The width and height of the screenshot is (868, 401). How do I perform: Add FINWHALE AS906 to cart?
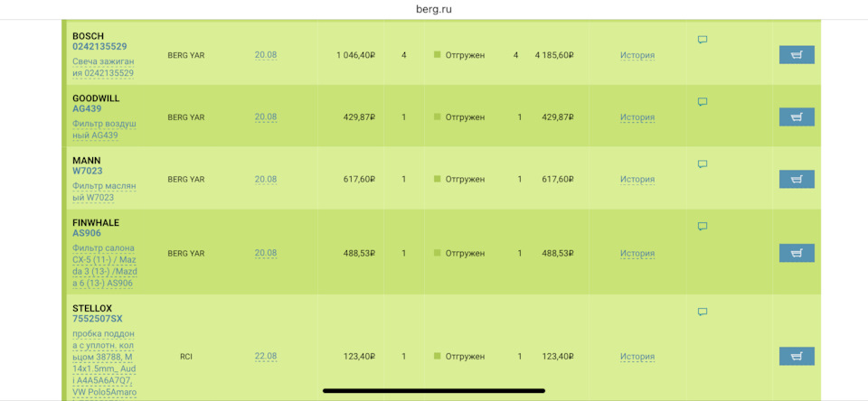(x=797, y=253)
